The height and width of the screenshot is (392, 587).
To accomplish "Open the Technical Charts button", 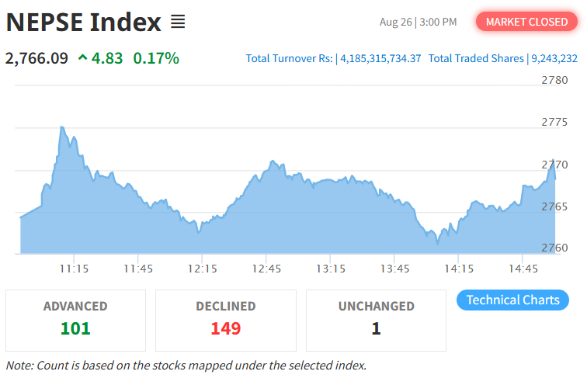I will click(512, 300).
